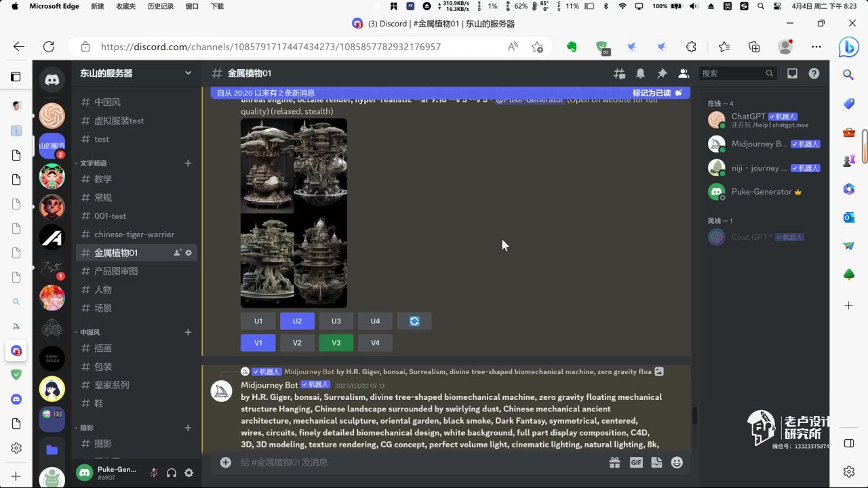Image resolution: width=868 pixels, height=488 pixels.
Task: Click the message input box
Action: 420,462
